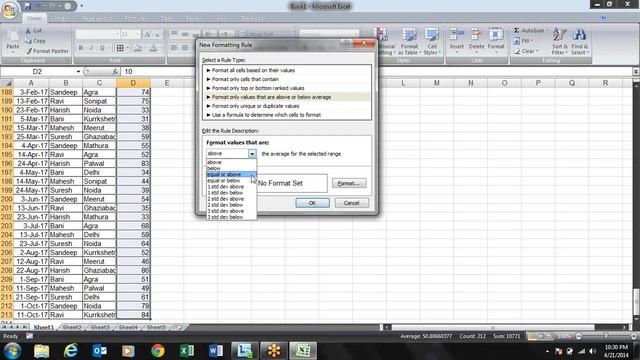
Task: Click the formula bar showing 10
Action: [x=376, y=71]
